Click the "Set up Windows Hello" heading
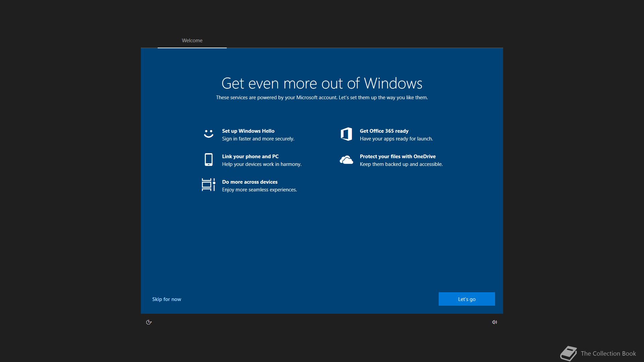This screenshot has width=644, height=362. coord(248,131)
